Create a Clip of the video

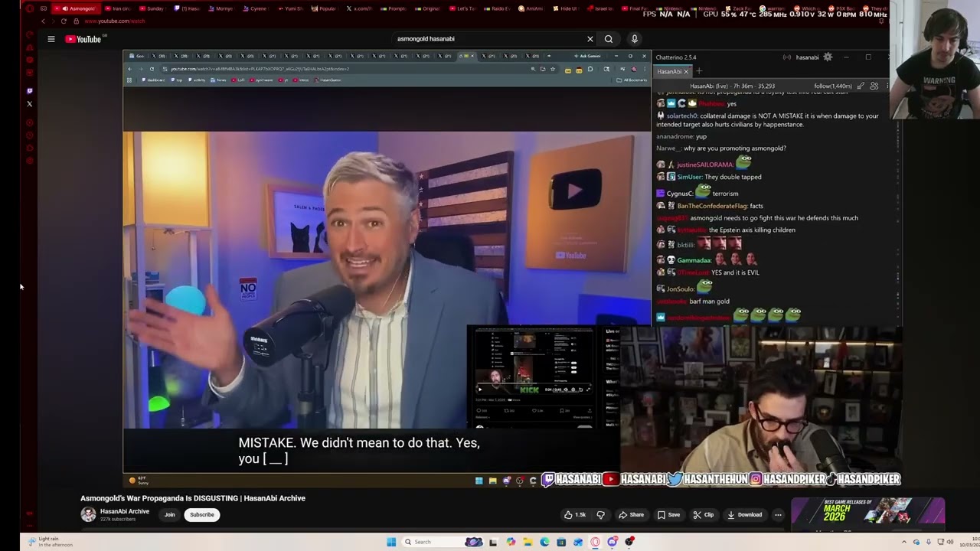(x=704, y=515)
